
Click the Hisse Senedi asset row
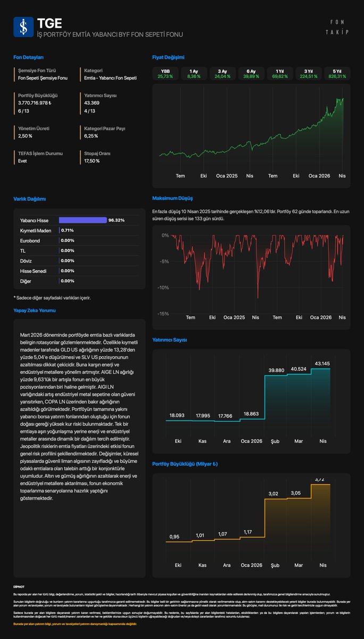coord(79,271)
